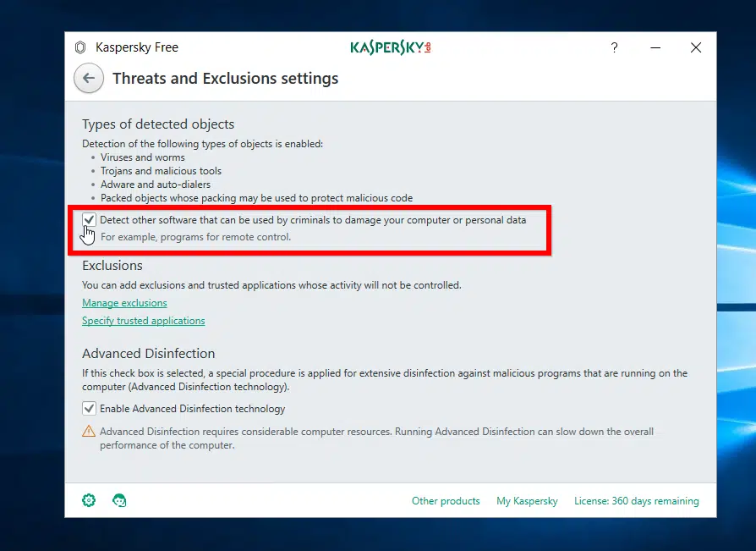Click the 'Advanced Disinfection requires considerable' warning text
The width and height of the screenshot is (756, 551).
[x=376, y=438]
